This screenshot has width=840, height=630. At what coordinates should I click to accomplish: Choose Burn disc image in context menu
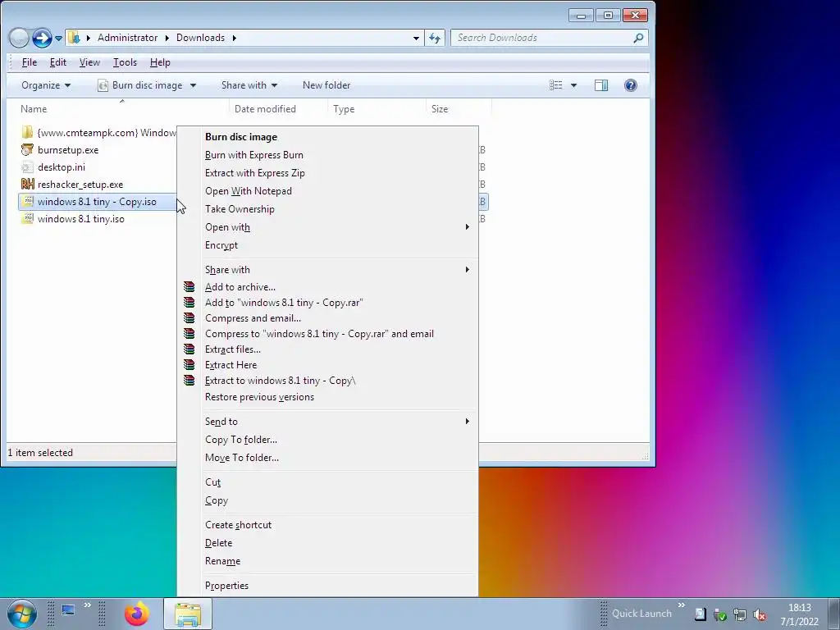point(328,137)
